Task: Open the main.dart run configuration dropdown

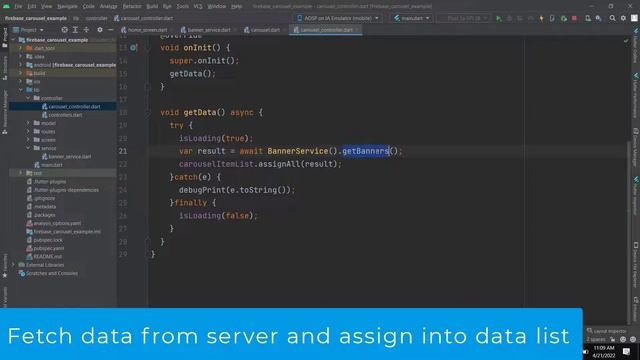Action: pyautogui.click(x=411, y=18)
